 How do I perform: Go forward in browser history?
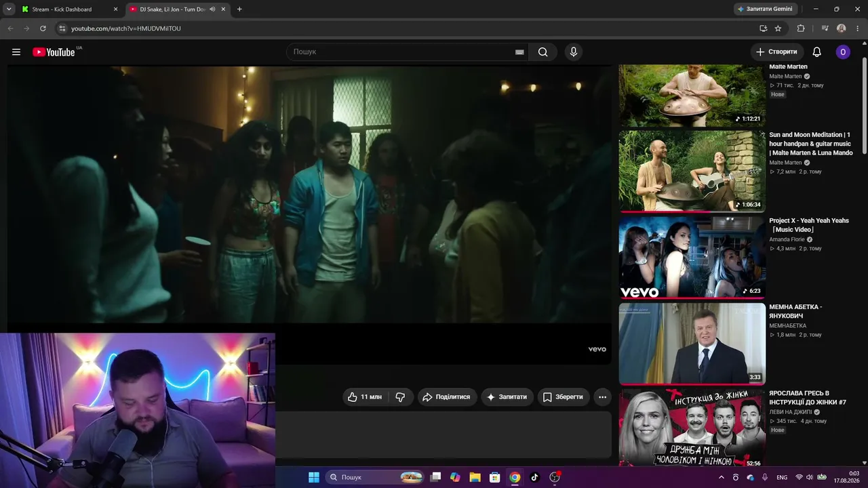click(x=26, y=28)
